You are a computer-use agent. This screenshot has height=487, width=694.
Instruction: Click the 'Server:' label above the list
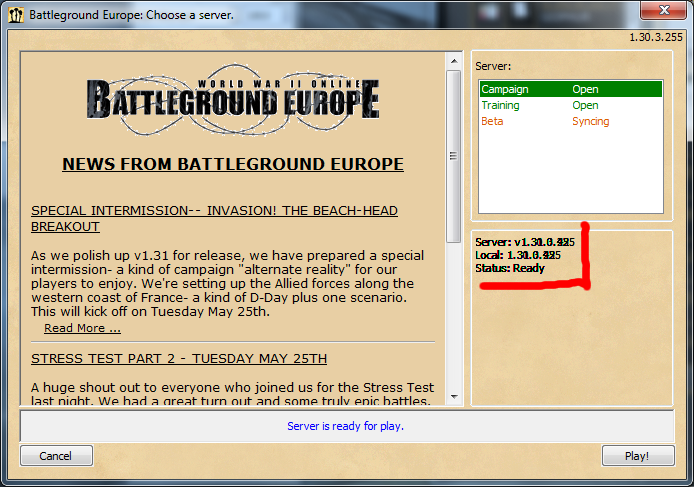(493, 66)
